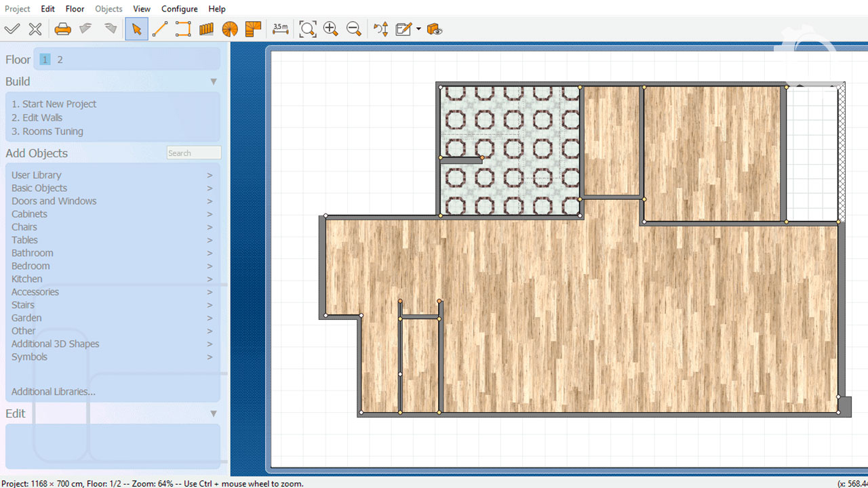
Task: Expand the Tables category
Action: point(112,240)
